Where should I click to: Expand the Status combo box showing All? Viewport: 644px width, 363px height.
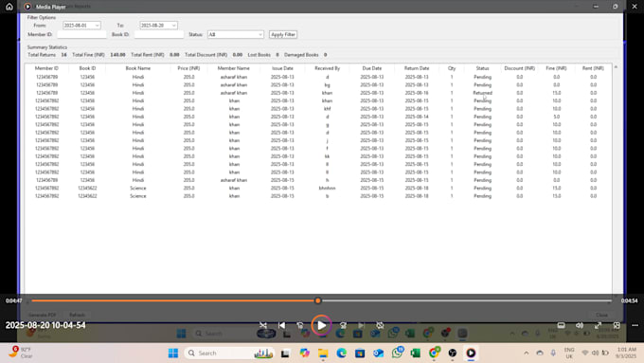point(235,34)
